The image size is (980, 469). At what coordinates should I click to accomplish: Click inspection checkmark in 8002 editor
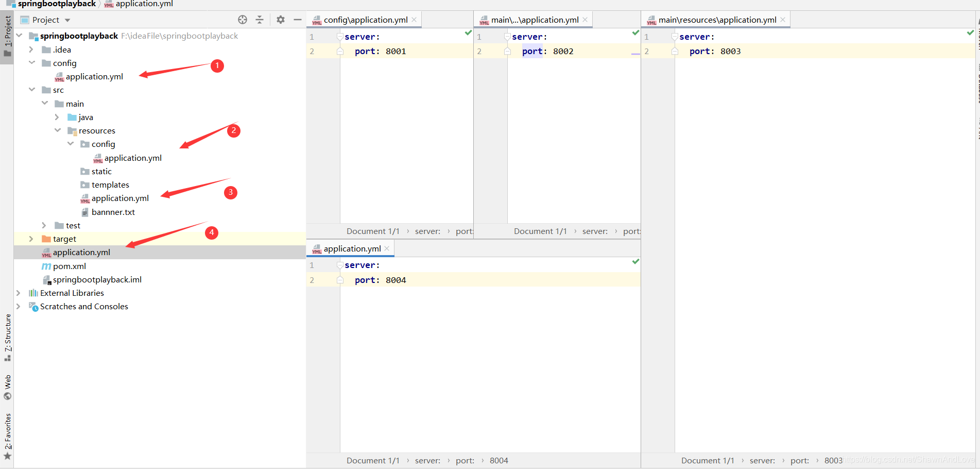tap(635, 32)
